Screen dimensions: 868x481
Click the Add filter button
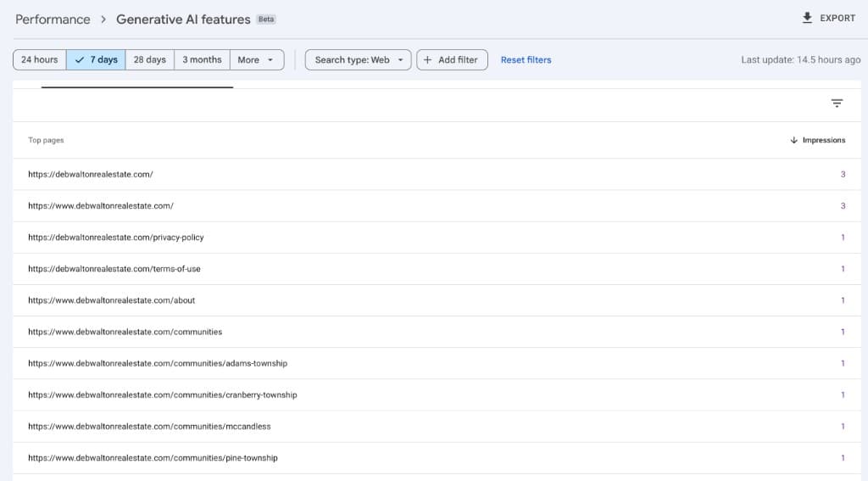pos(452,60)
